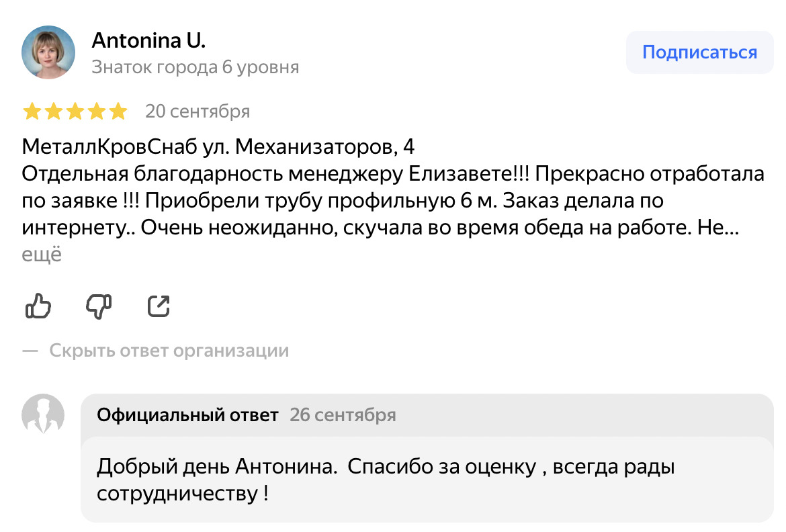Click the organization's gray avatar icon
The image size is (786, 532).
[44, 414]
